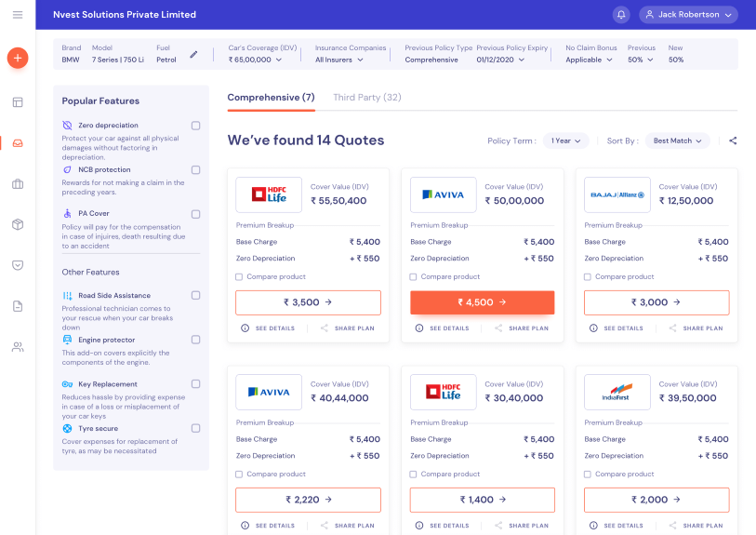756x535 pixels.
Task: Select HDFC Life ₹3,500 premium button
Action: [308, 302]
